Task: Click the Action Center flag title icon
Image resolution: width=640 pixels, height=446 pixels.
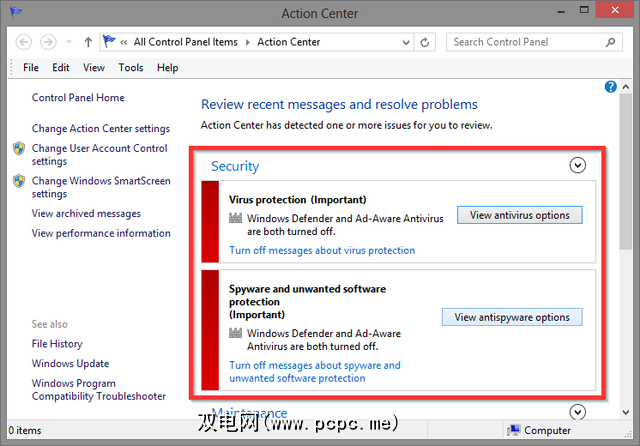Action: pos(16,12)
